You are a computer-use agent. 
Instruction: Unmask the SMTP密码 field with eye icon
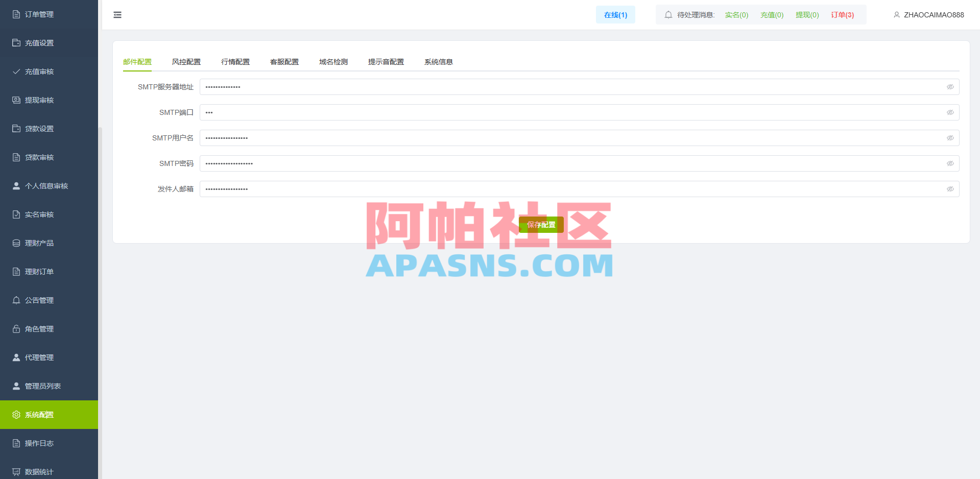tap(950, 163)
